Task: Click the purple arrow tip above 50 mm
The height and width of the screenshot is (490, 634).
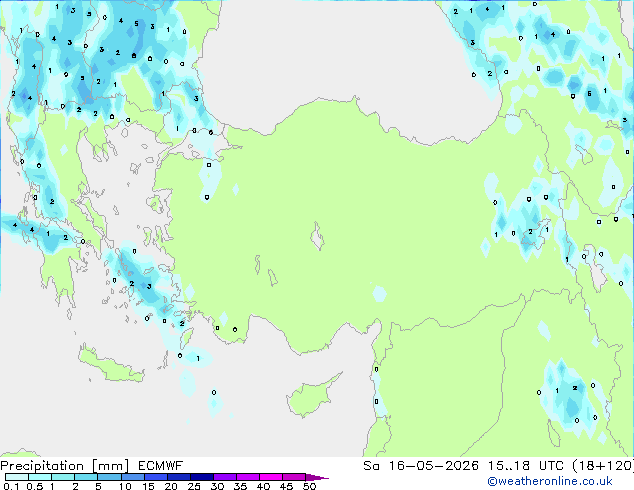Action: coord(317,477)
